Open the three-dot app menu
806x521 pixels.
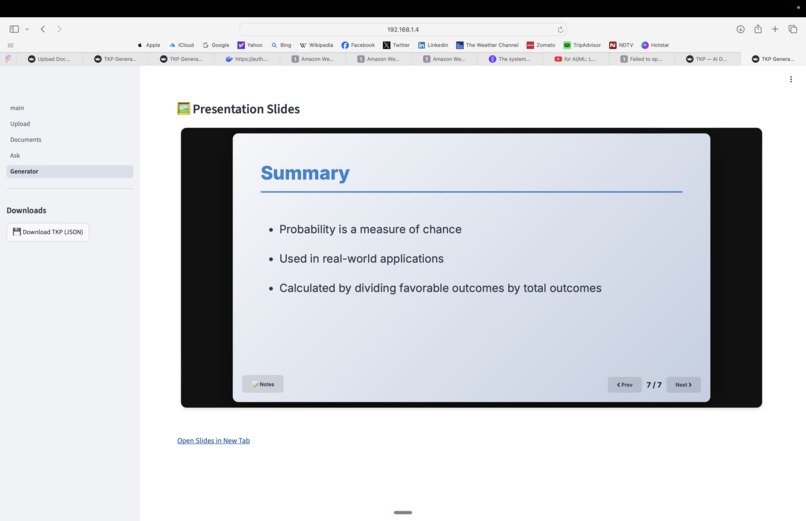(791, 79)
